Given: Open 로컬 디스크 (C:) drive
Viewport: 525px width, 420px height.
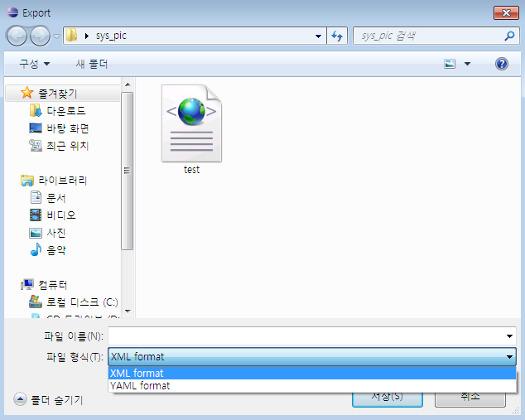Looking at the screenshot, I should point(82,302).
